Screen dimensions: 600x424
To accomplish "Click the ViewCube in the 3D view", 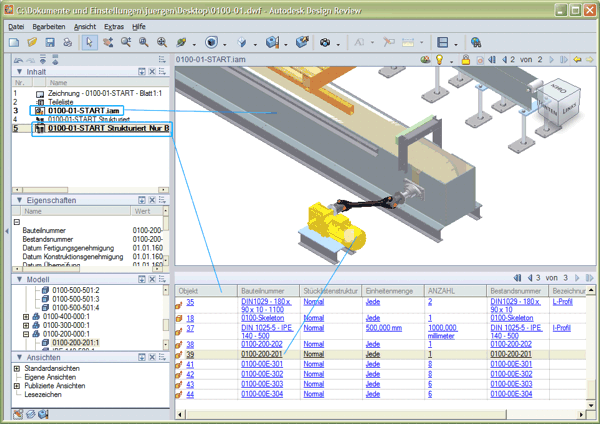I will (x=559, y=101).
